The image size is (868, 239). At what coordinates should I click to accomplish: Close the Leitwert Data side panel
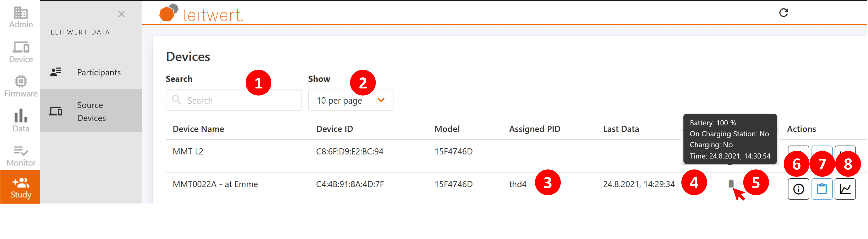coord(121,14)
